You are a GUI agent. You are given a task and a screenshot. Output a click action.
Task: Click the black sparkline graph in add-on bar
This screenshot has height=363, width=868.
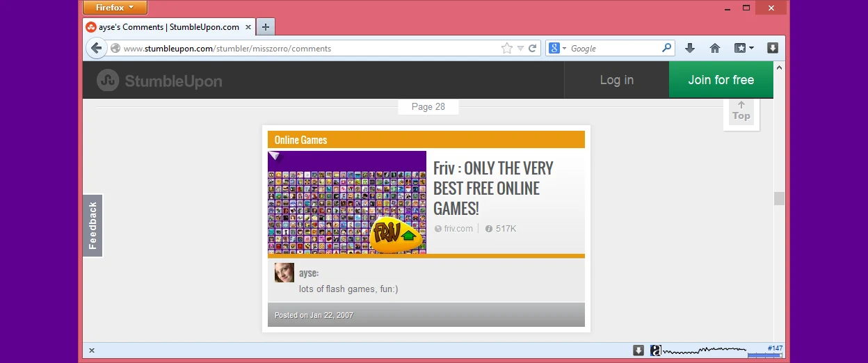(704, 350)
